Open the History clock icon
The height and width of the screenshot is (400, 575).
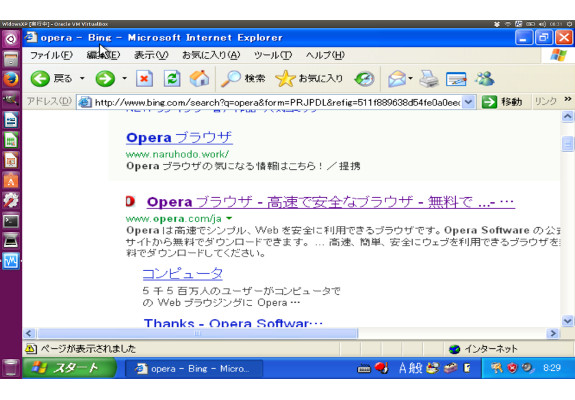tap(364, 78)
